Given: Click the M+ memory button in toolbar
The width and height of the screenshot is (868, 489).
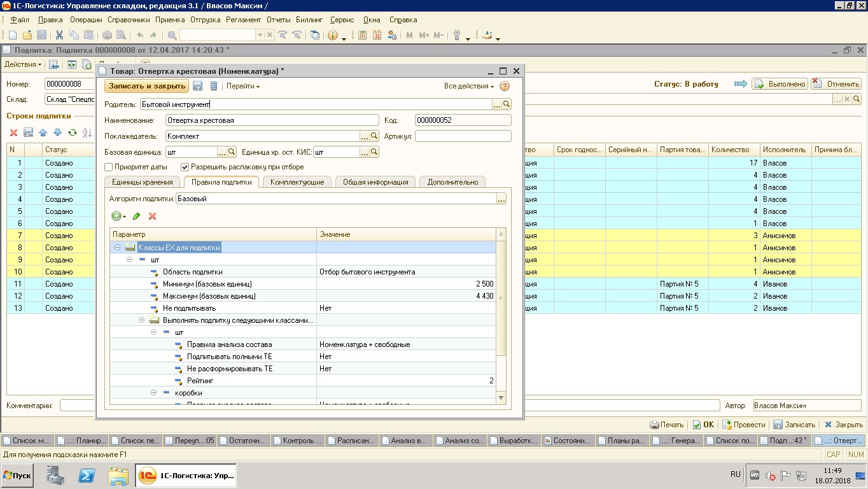Looking at the screenshot, I should coord(424,36).
